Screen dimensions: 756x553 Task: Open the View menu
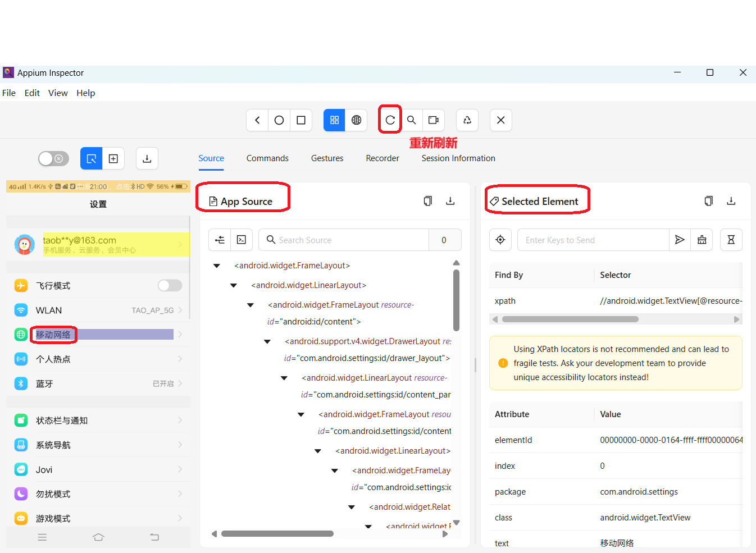pyautogui.click(x=58, y=93)
